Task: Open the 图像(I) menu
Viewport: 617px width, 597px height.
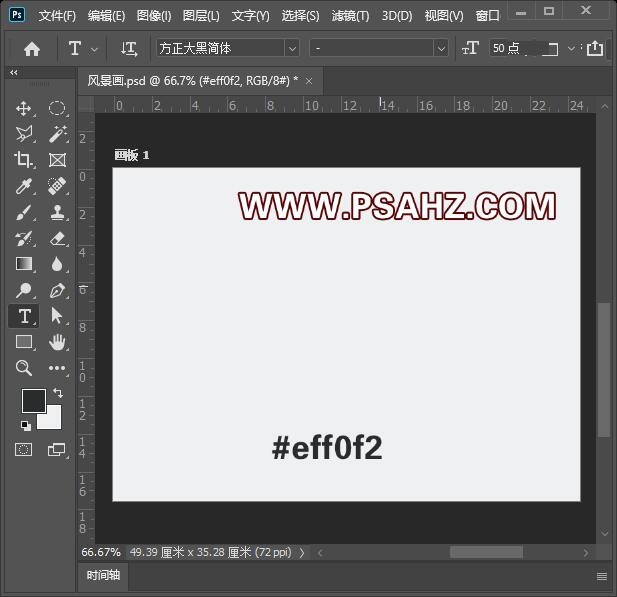Action: pos(154,16)
